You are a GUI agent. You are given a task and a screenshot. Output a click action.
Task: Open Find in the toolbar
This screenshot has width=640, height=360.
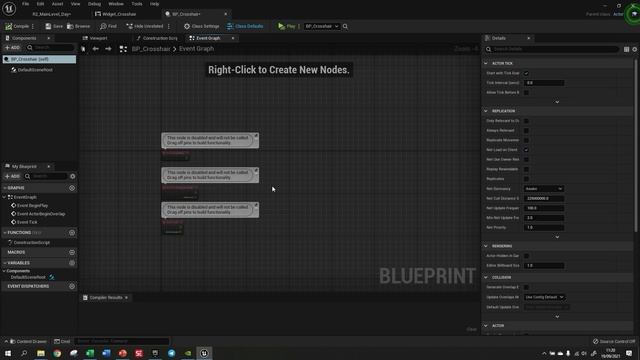tap(108, 26)
